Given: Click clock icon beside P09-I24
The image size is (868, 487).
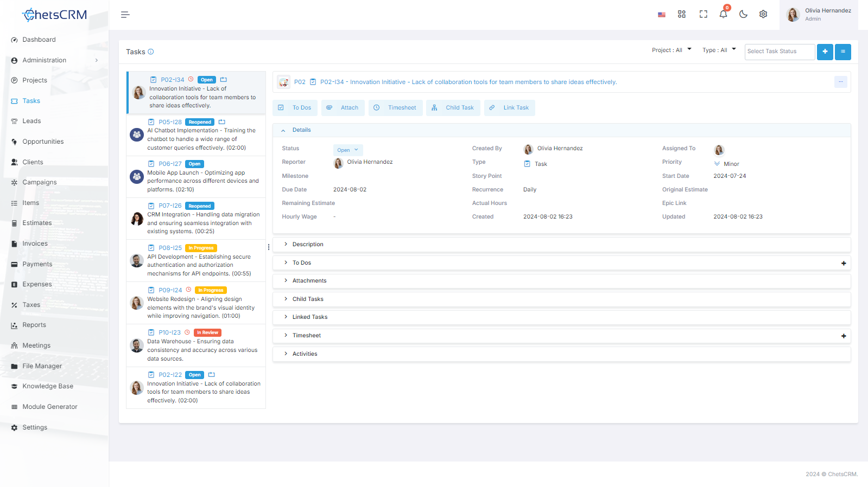Looking at the screenshot, I should pyautogui.click(x=188, y=290).
